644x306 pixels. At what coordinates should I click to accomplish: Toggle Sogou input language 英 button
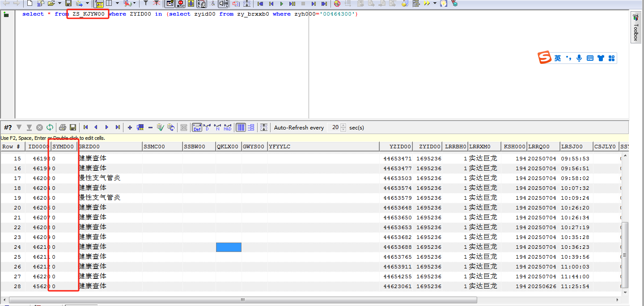point(558,58)
